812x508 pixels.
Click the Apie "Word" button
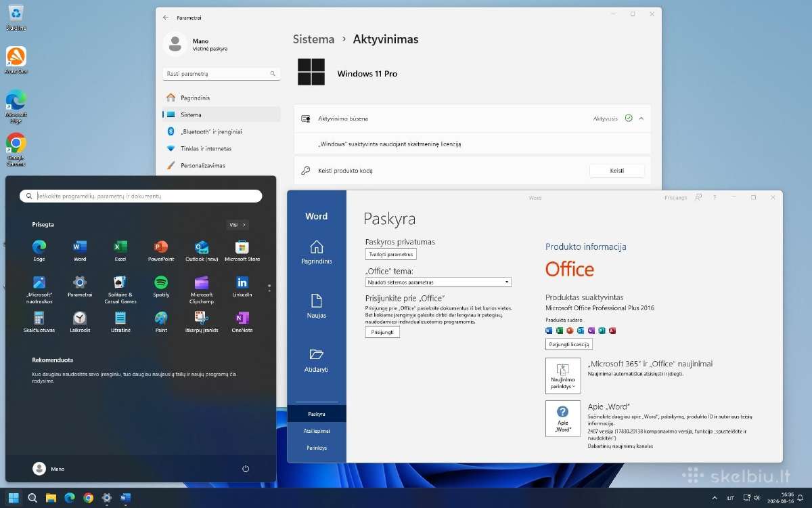point(563,419)
